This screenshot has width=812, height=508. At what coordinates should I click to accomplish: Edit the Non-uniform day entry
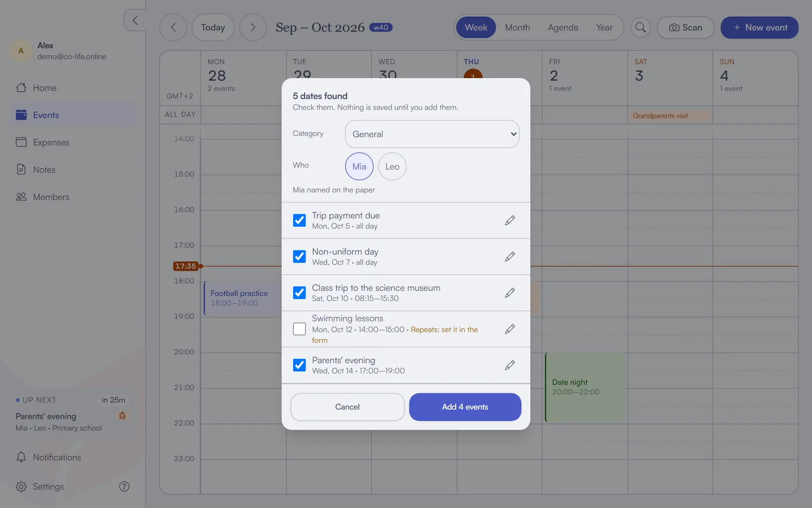coord(510,256)
